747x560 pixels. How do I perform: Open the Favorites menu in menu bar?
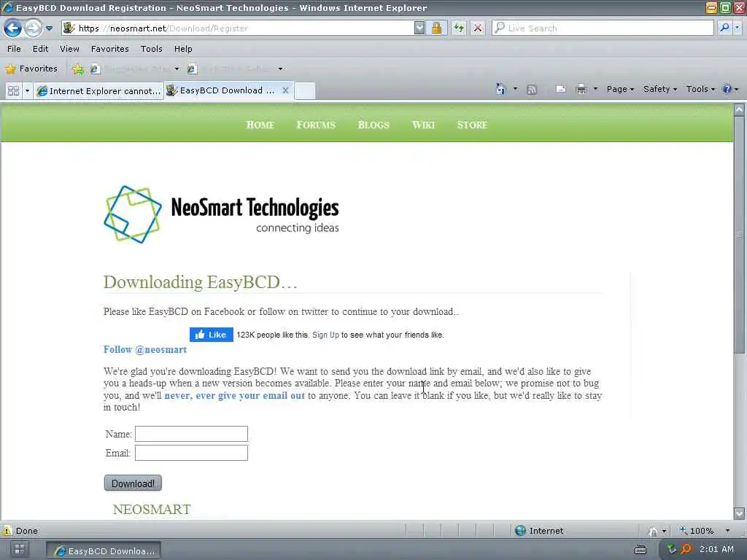coord(110,49)
